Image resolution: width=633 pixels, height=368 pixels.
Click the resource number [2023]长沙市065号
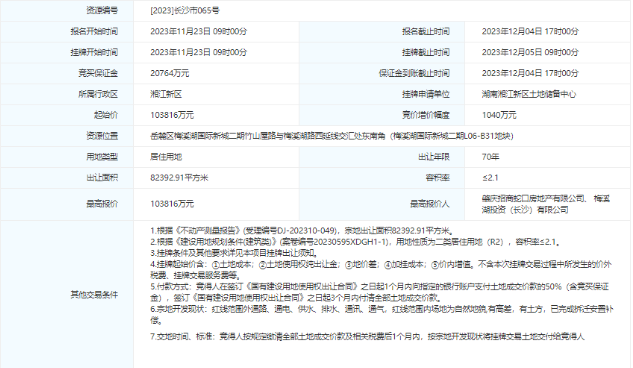184,10
